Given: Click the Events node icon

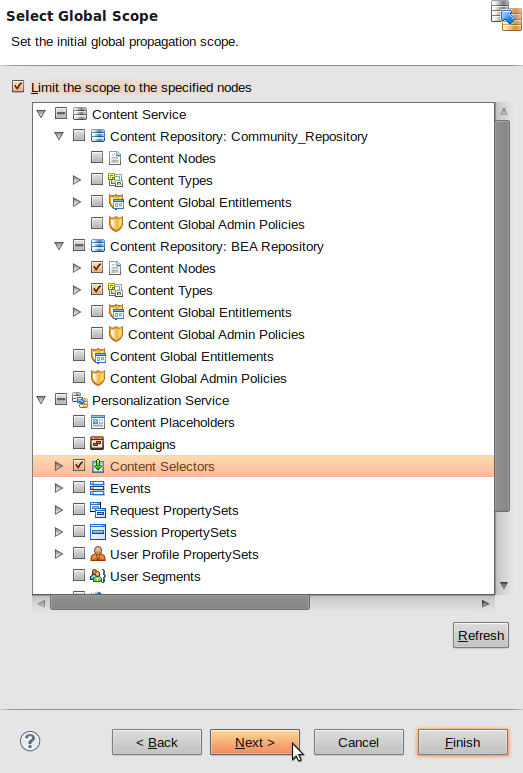Looking at the screenshot, I should (x=98, y=488).
